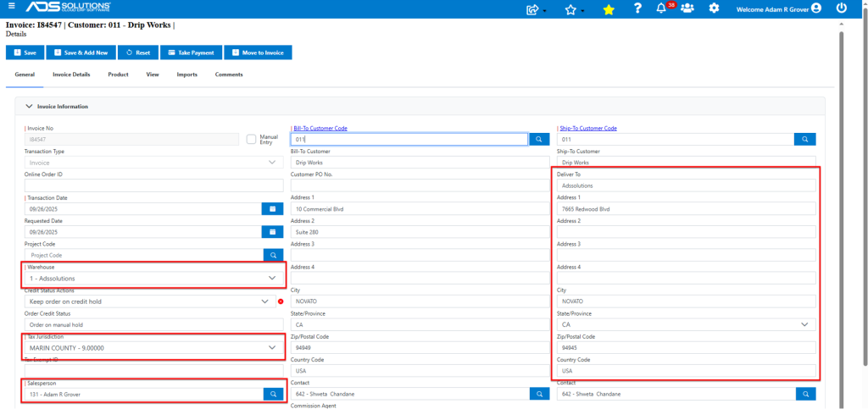Search Project Code with magnifier button

coord(273,256)
